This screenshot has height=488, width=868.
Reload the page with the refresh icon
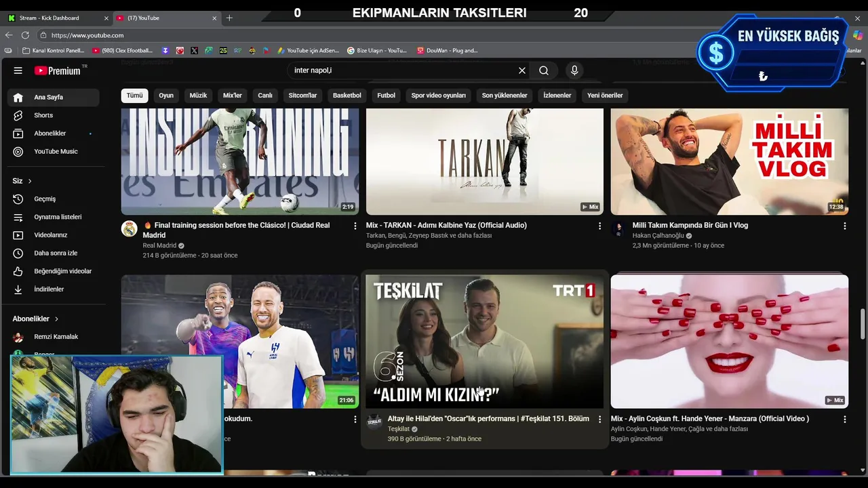coord(25,35)
